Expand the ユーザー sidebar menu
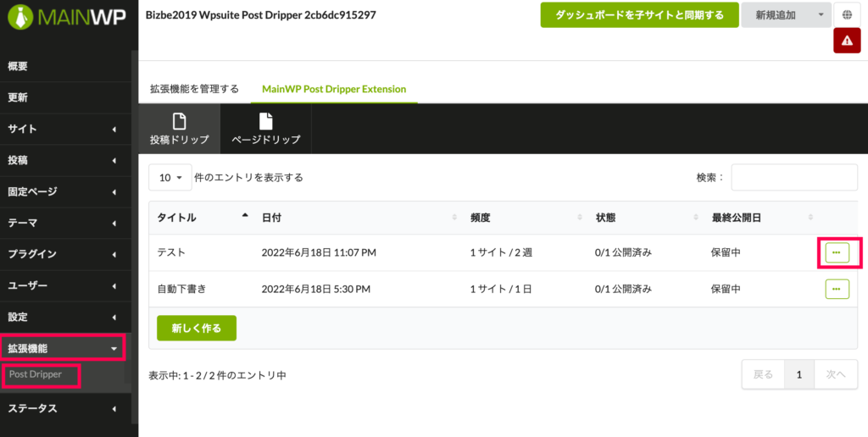Screen dimensions: 868x437 [65, 286]
